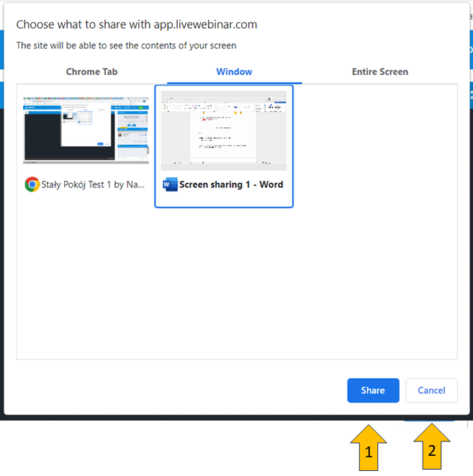
Task: Click the dialog heading mentioning app.livewebinar.com
Action: click(137, 24)
